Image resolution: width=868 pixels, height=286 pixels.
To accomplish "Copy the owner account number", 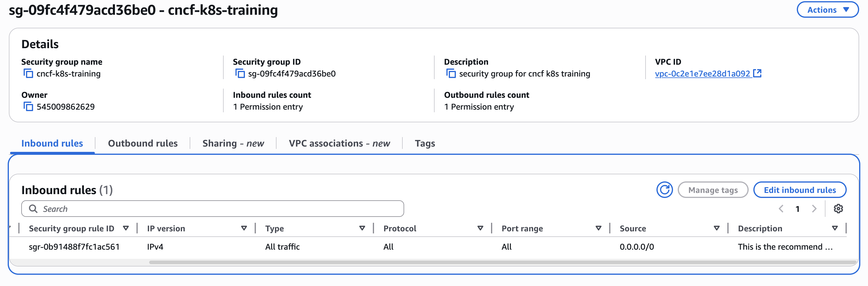I will (x=28, y=106).
